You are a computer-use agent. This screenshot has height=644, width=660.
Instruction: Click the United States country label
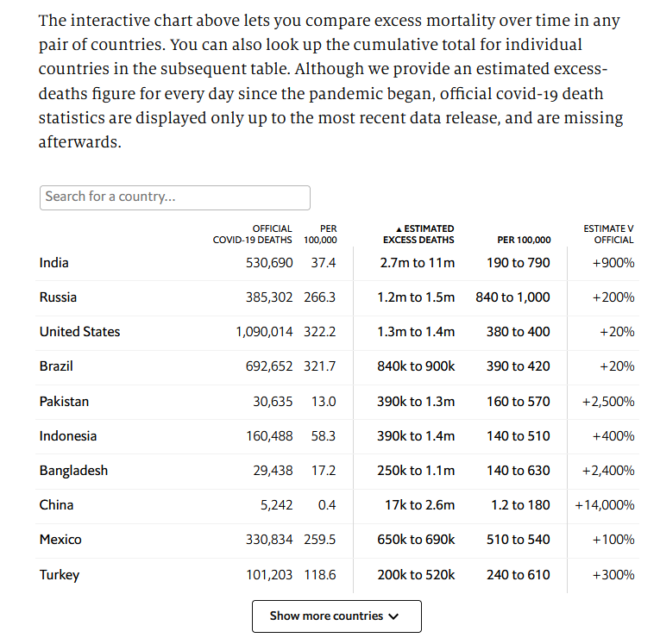(x=79, y=332)
